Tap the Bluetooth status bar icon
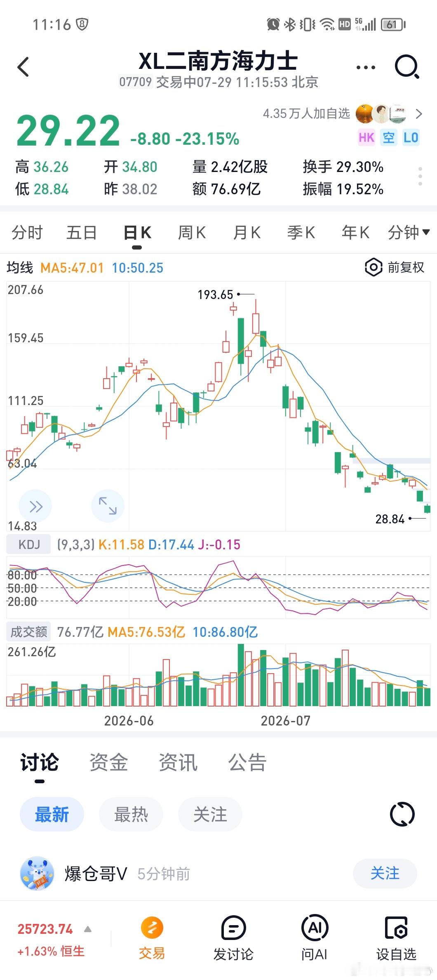The image size is (437, 980). click(x=290, y=25)
